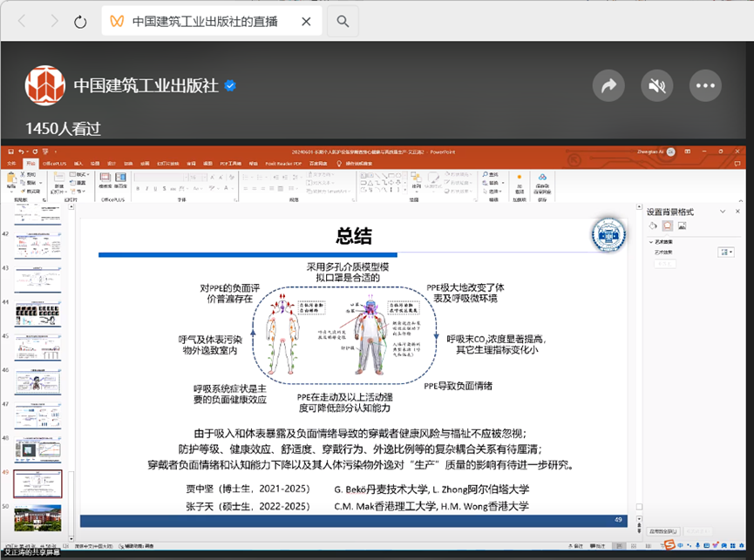
Task: Click the browser search magnifier icon
Action: [343, 22]
